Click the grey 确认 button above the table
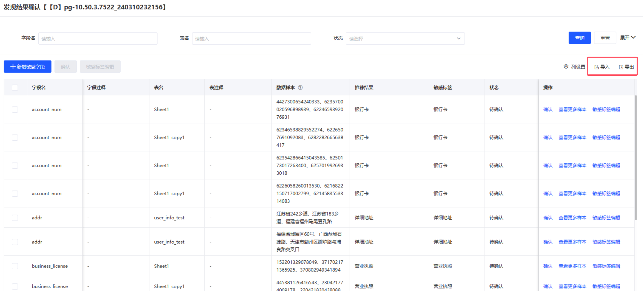 pyautogui.click(x=65, y=67)
